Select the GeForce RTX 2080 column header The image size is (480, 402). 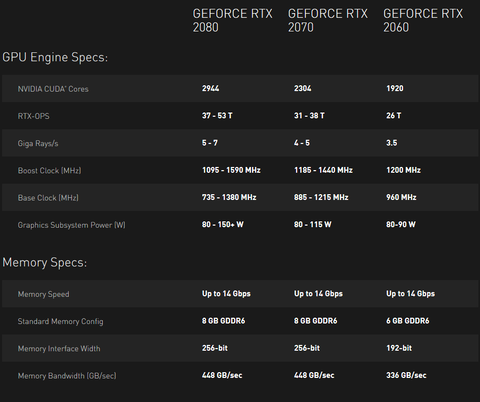pyautogui.click(x=232, y=20)
